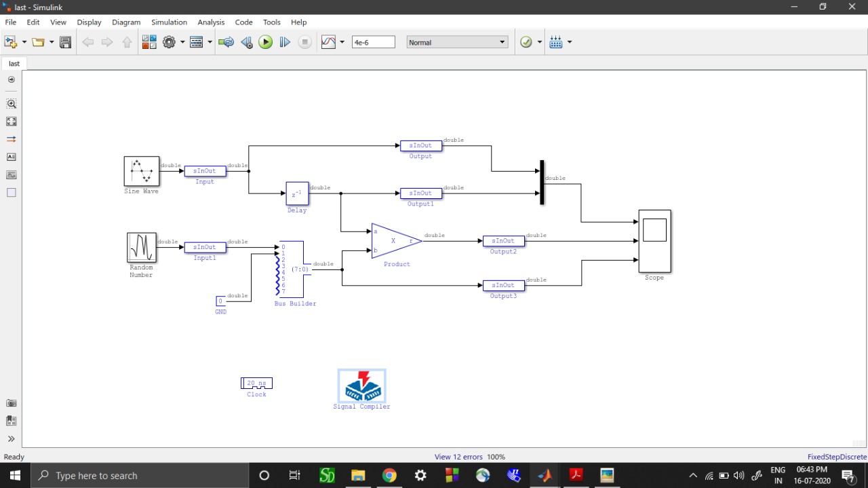Click the 'View 12 errors' link
The height and width of the screenshot is (488, 868).
tap(458, 457)
